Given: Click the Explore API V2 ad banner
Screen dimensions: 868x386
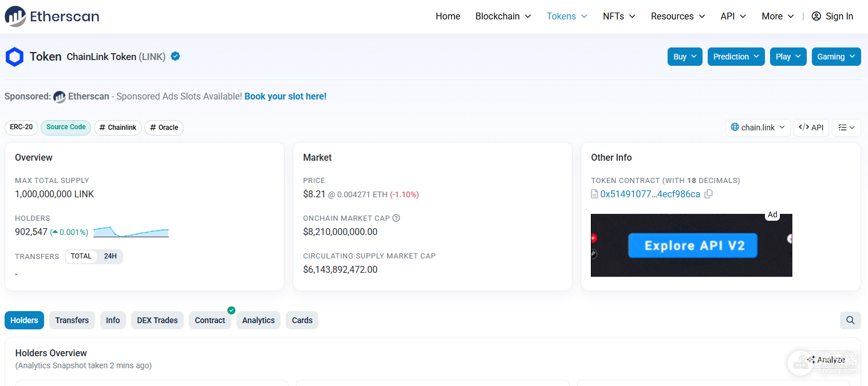Looking at the screenshot, I should click(x=692, y=245).
